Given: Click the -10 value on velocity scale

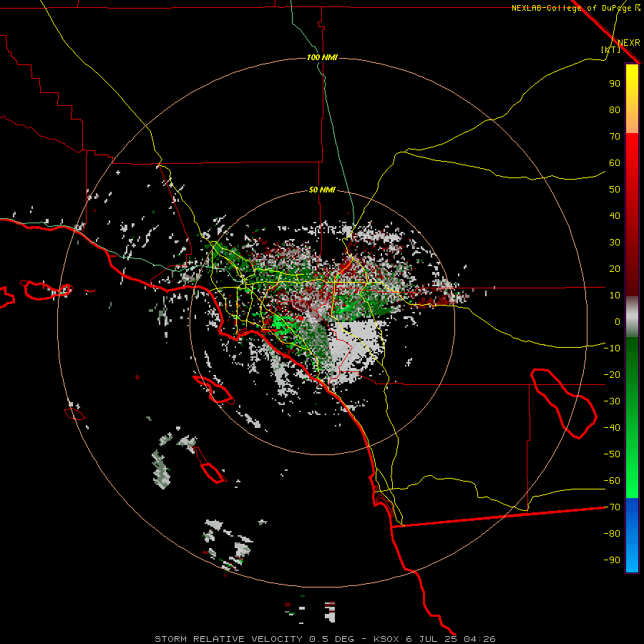Looking at the screenshot, I should pyautogui.click(x=612, y=348).
